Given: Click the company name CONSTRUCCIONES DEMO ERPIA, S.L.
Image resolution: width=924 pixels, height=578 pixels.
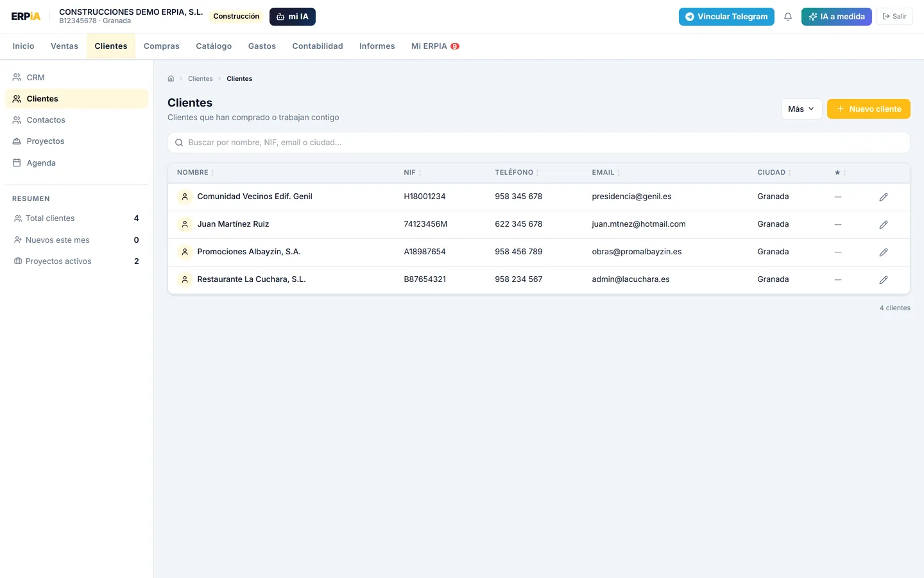Looking at the screenshot, I should (131, 12).
